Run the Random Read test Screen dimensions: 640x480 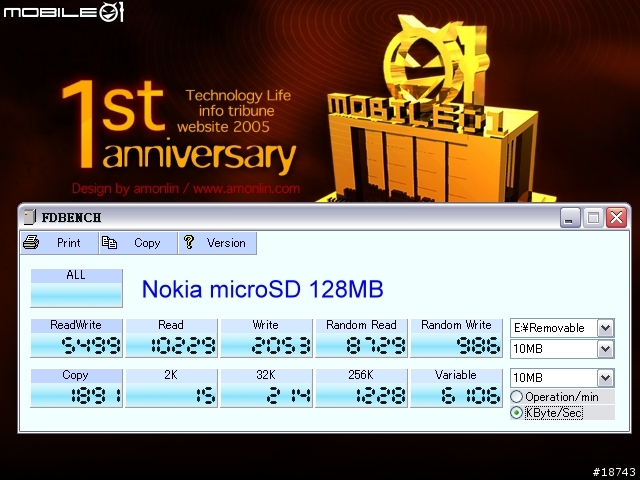[361, 338]
